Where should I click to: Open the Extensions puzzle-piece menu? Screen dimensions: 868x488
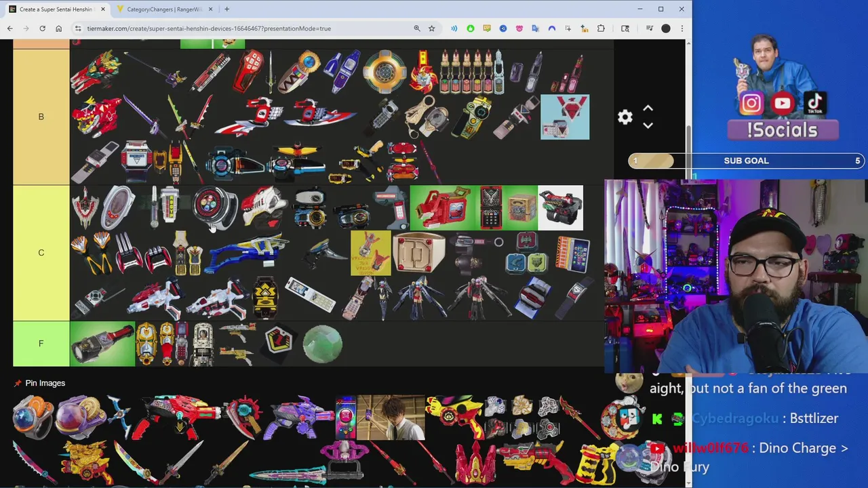(601, 28)
